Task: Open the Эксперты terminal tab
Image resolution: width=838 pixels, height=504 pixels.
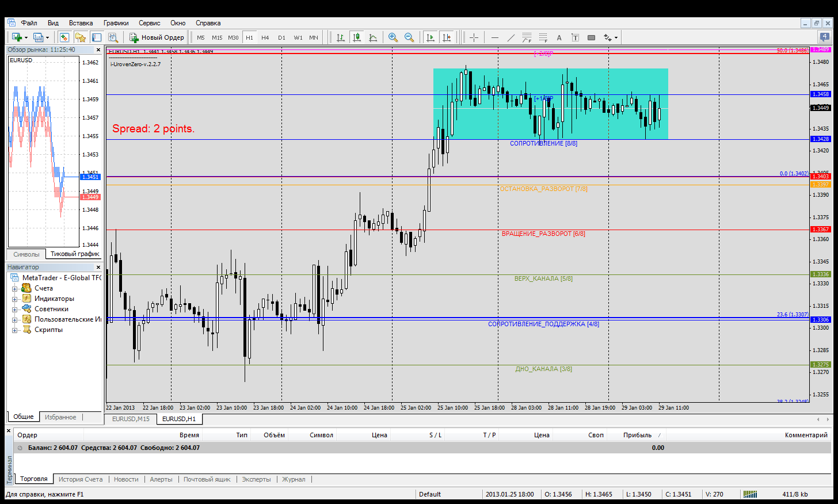Action: pyautogui.click(x=256, y=479)
